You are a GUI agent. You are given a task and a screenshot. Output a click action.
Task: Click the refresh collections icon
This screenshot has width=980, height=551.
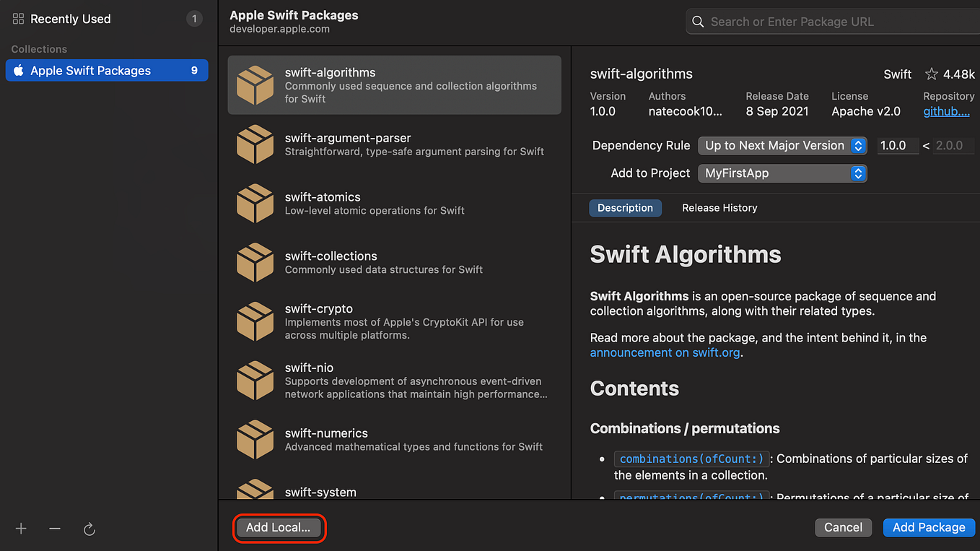tap(89, 529)
